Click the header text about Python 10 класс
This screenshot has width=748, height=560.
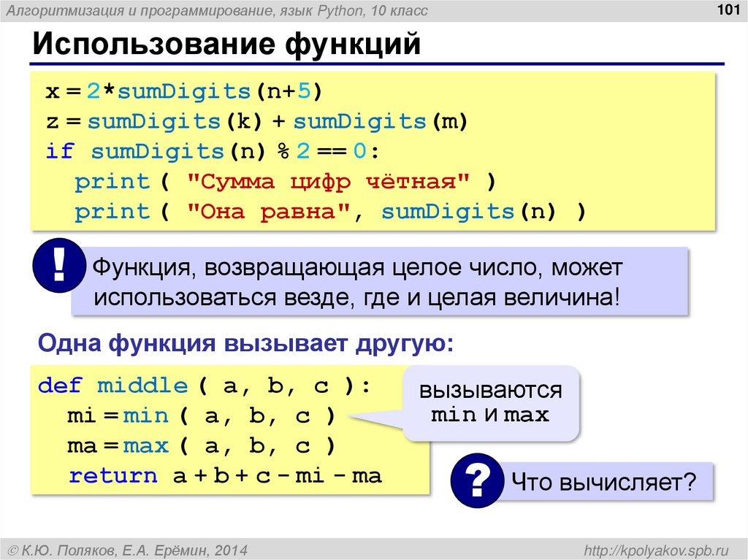click(219, 10)
